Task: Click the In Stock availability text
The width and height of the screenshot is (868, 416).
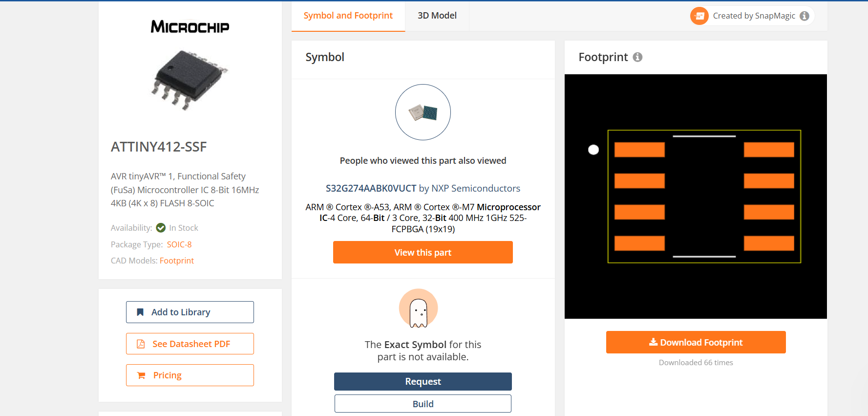Action: point(184,228)
